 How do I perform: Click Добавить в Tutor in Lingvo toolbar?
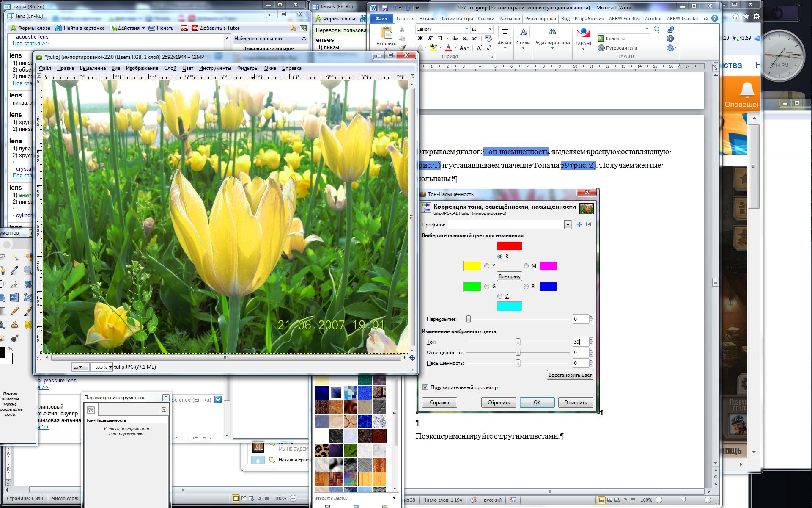tap(215, 28)
